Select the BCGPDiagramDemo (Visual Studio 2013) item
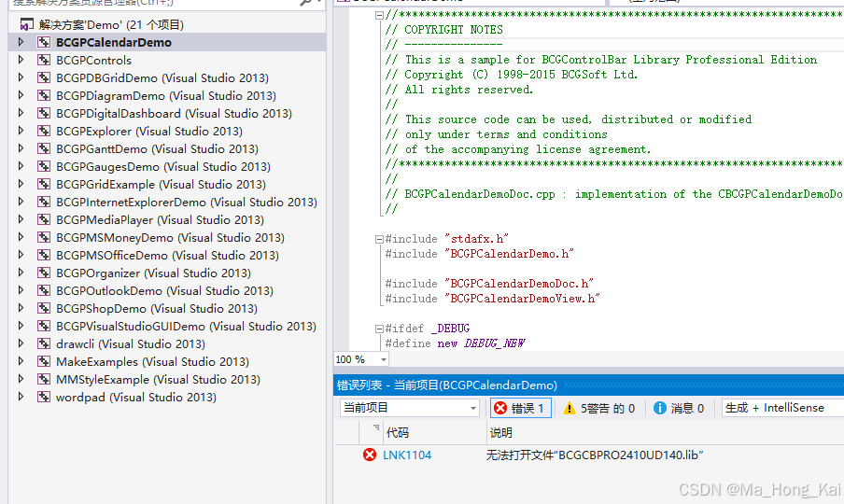Image resolution: width=844 pixels, height=504 pixels. click(166, 95)
